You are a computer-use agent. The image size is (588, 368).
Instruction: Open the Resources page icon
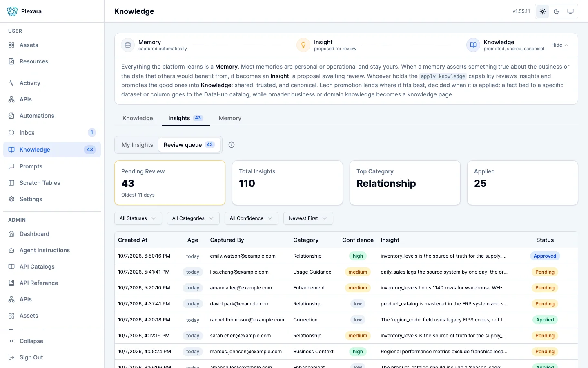[x=11, y=61]
